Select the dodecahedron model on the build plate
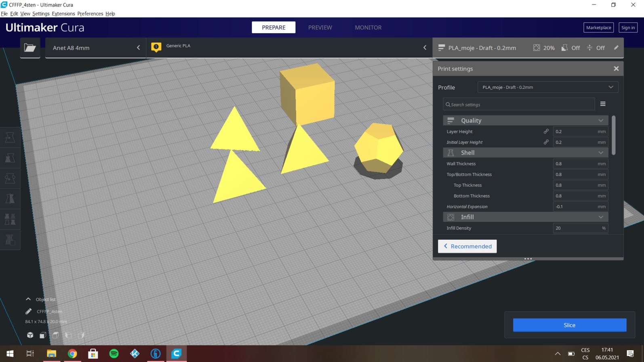This screenshot has width=644, height=362. [379, 148]
